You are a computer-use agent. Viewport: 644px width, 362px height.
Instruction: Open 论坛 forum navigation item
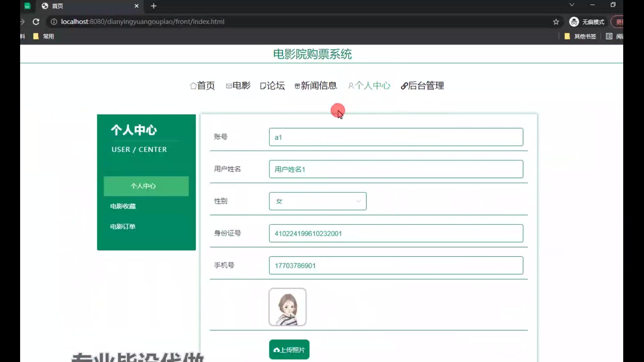point(272,86)
